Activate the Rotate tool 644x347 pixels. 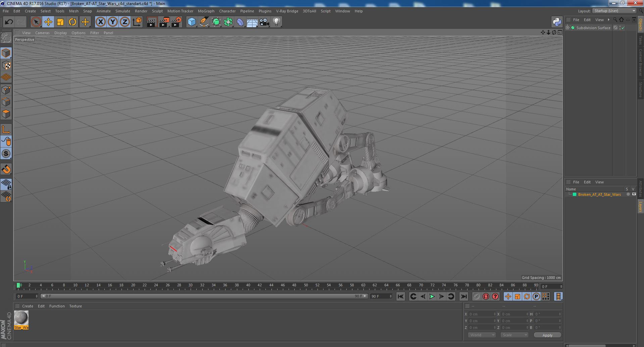pyautogui.click(x=72, y=22)
